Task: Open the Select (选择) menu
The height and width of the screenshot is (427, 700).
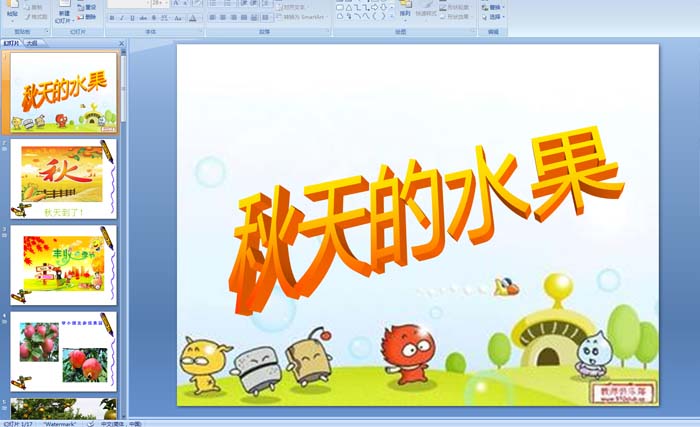Action: pyautogui.click(x=493, y=17)
